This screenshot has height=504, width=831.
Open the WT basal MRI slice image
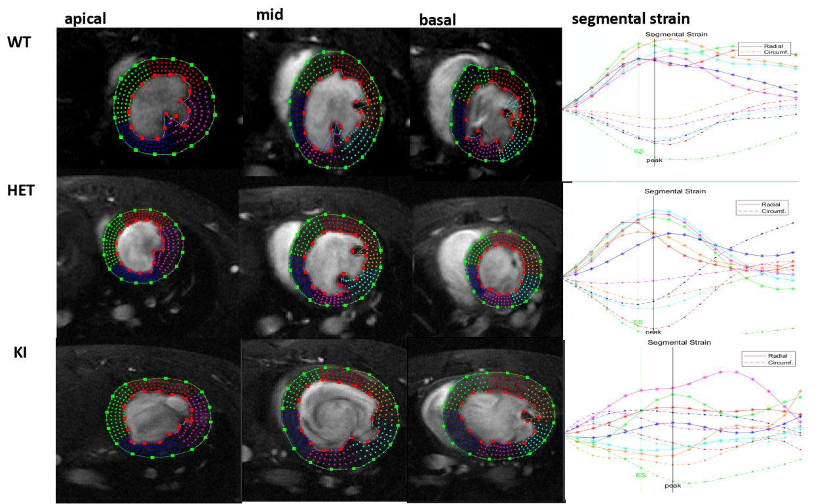486,104
